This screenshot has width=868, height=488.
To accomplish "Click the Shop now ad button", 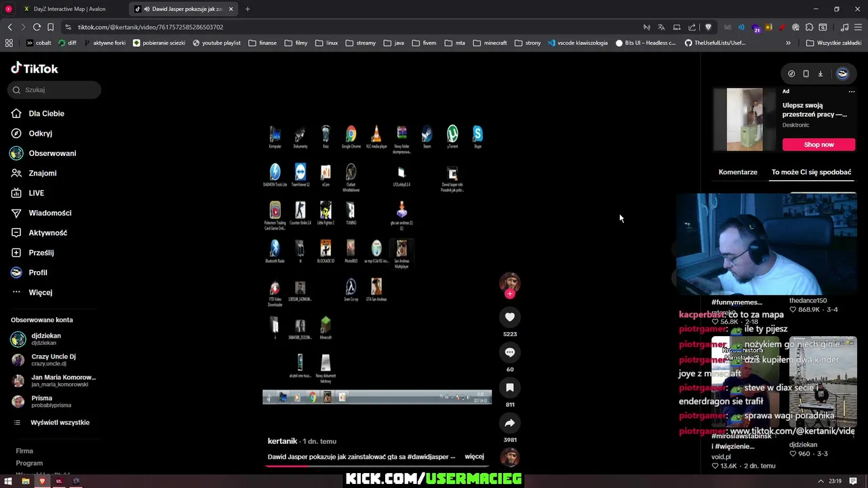I will point(818,144).
